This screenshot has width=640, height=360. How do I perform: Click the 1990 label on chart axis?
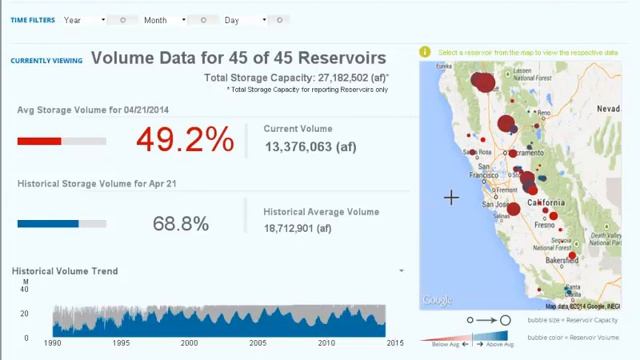[x=52, y=343]
